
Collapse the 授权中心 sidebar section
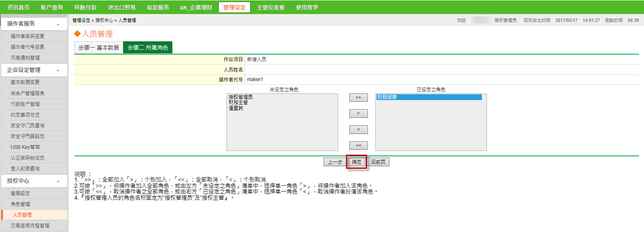click(58, 181)
